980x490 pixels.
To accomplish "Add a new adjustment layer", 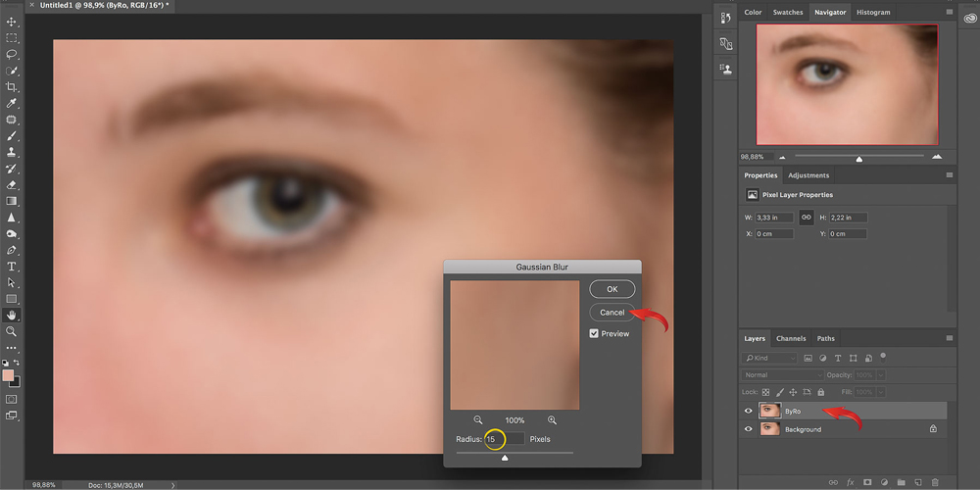I will pos(884,482).
